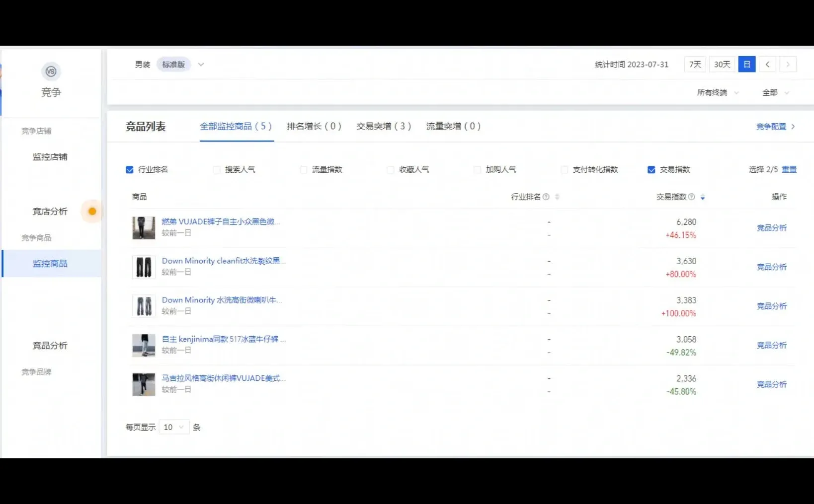Open the 标准版 version dropdown
This screenshot has width=814, height=504.
(x=201, y=64)
